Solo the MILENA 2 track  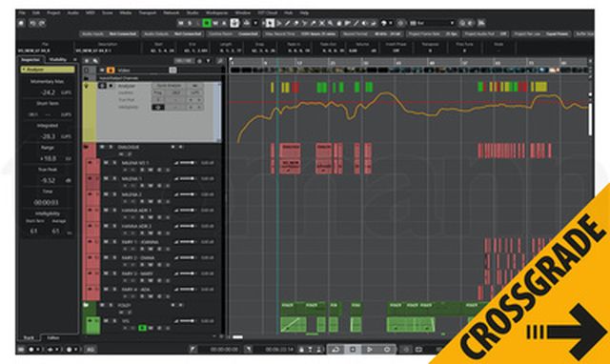point(114,194)
